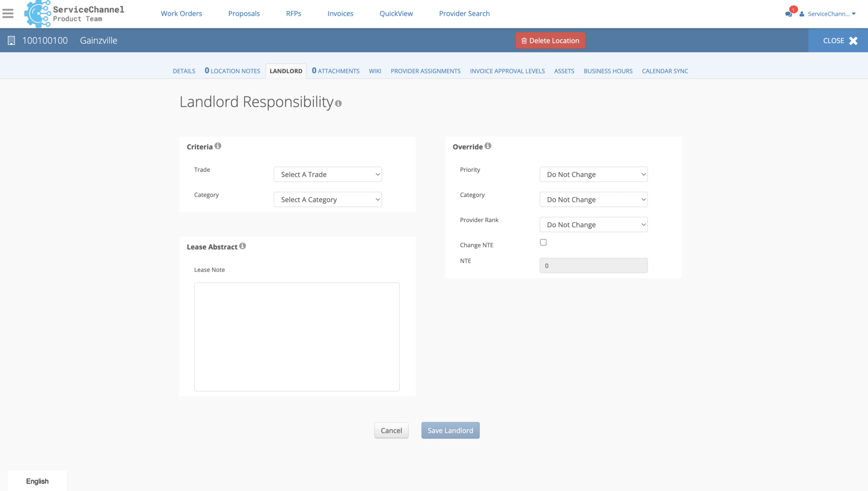Show info for Criteria section
The height and width of the screenshot is (491, 868).
coord(218,146)
